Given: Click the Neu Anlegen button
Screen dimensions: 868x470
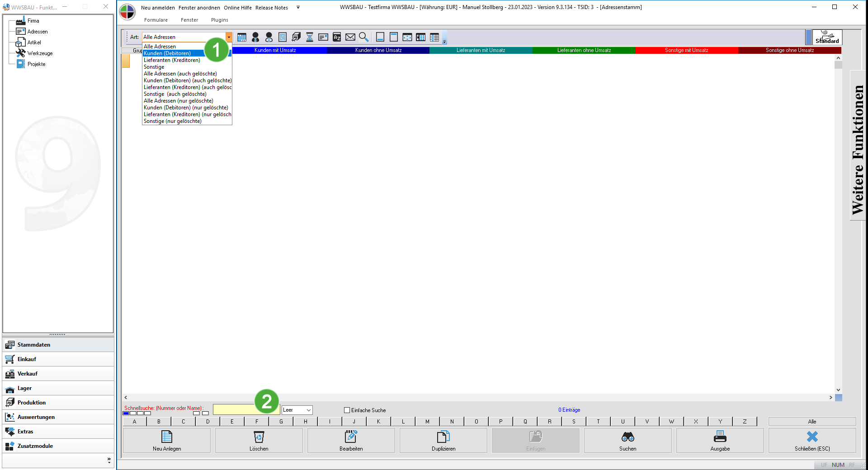Looking at the screenshot, I should click(x=167, y=441).
